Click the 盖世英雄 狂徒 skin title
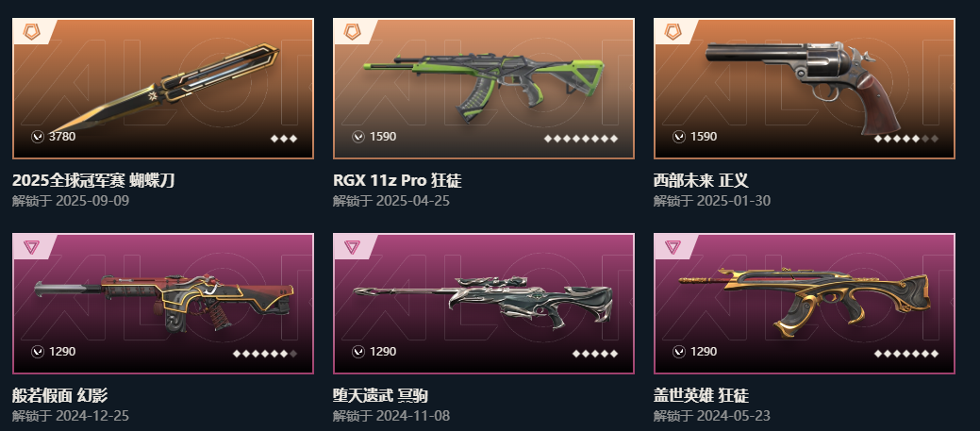 [701, 395]
